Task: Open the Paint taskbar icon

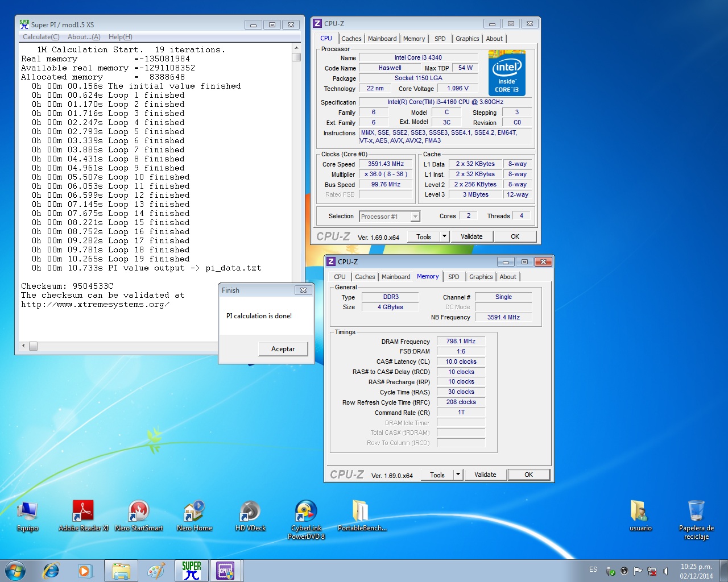Action: tap(156, 571)
